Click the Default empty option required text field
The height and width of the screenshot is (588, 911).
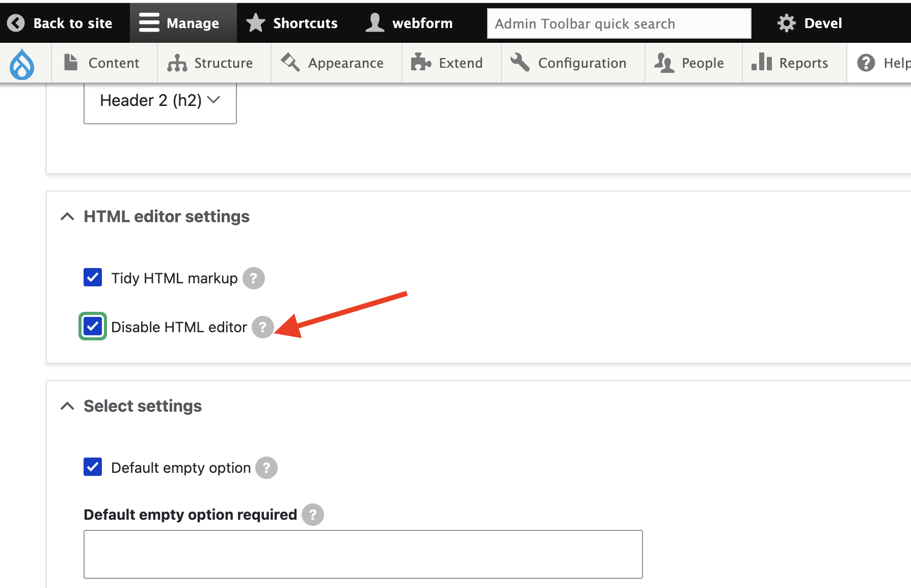(x=363, y=554)
